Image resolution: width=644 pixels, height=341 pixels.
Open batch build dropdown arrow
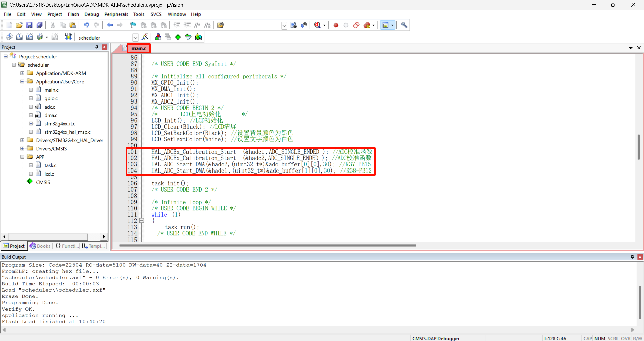click(47, 37)
